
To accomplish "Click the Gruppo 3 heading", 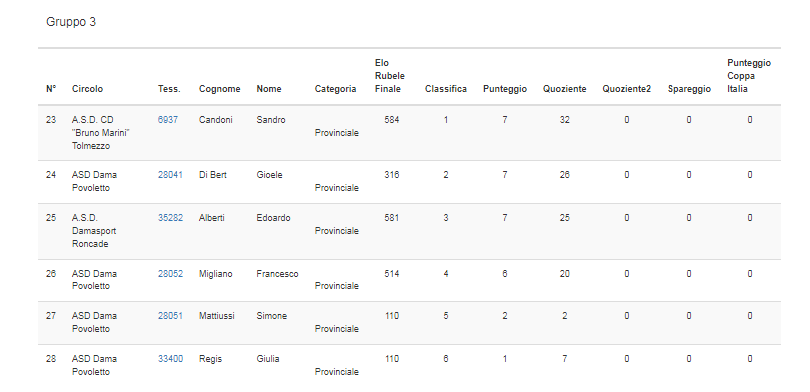I will 71,22.
